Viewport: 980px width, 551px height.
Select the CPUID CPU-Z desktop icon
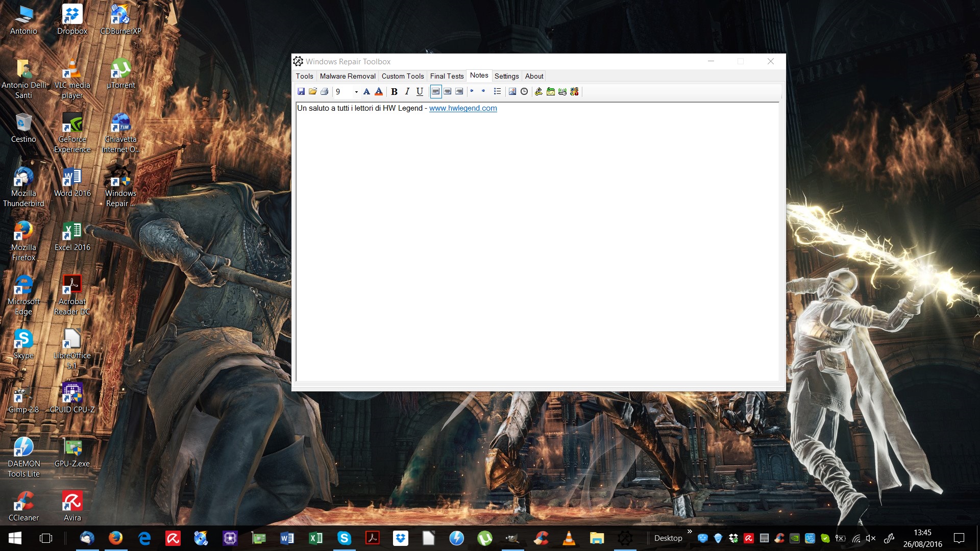point(72,398)
